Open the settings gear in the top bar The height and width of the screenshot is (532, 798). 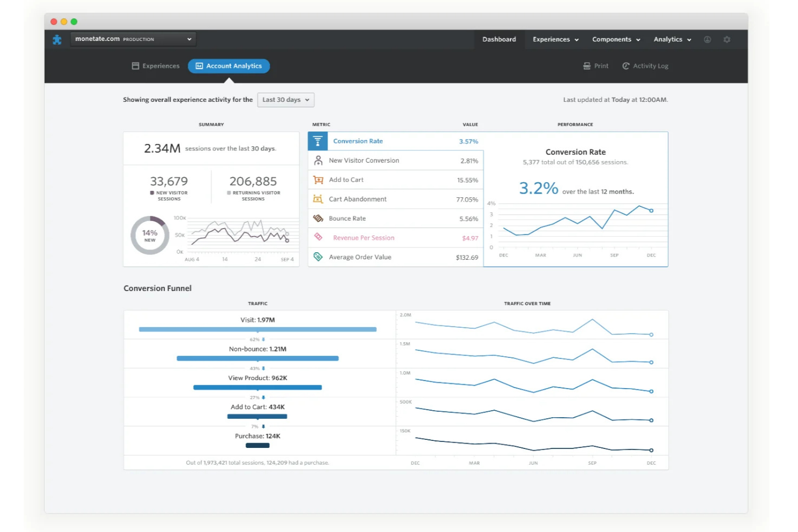(x=727, y=39)
